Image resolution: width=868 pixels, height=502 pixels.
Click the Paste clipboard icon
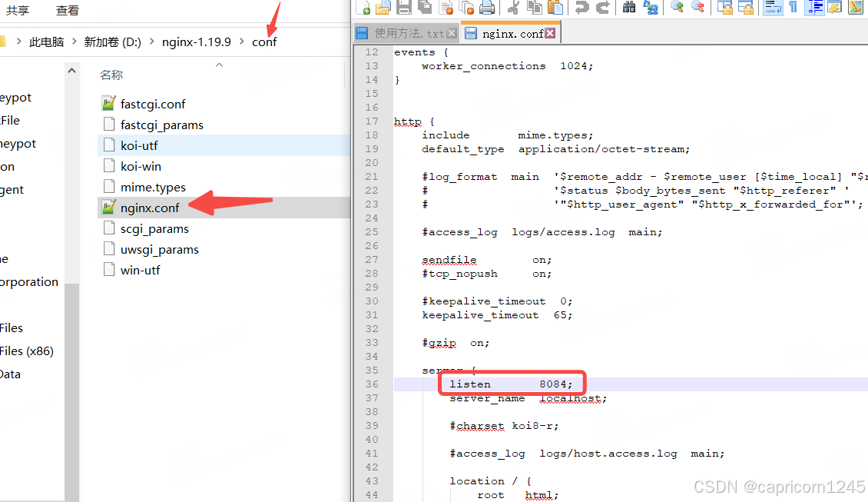(x=555, y=7)
